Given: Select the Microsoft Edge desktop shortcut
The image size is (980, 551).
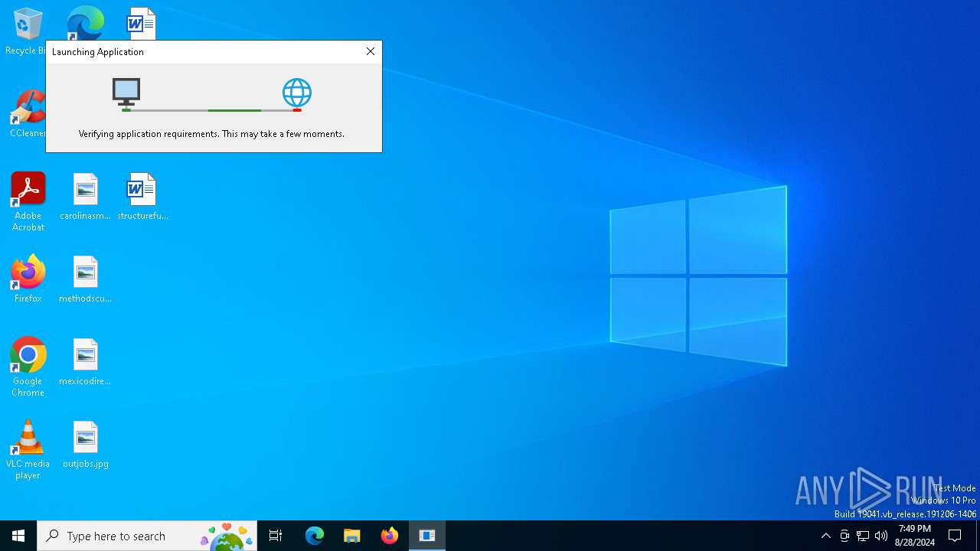Looking at the screenshot, I should pyautogui.click(x=85, y=23).
